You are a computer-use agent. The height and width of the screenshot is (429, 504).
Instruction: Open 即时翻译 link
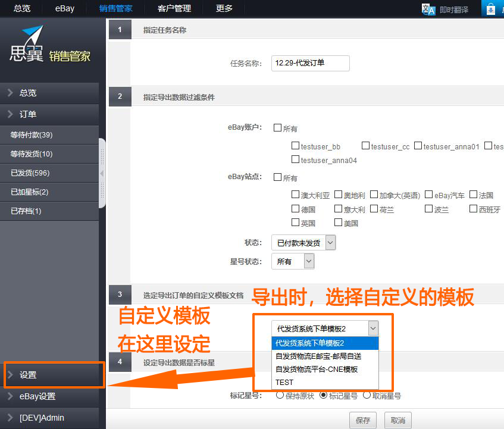[x=454, y=10]
